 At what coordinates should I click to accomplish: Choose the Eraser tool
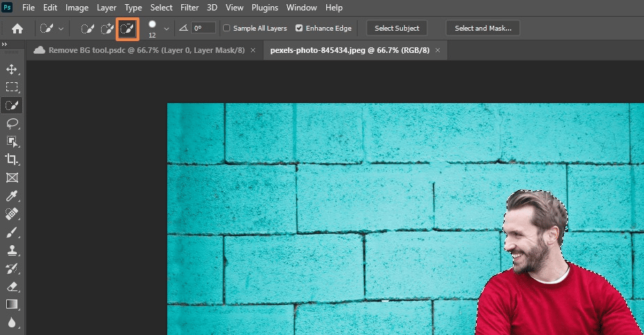[x=12, y=286]
